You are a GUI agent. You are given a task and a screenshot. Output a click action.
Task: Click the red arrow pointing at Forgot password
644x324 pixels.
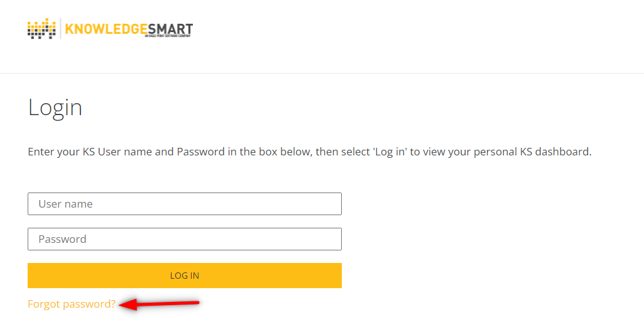[x=159, y=304]
